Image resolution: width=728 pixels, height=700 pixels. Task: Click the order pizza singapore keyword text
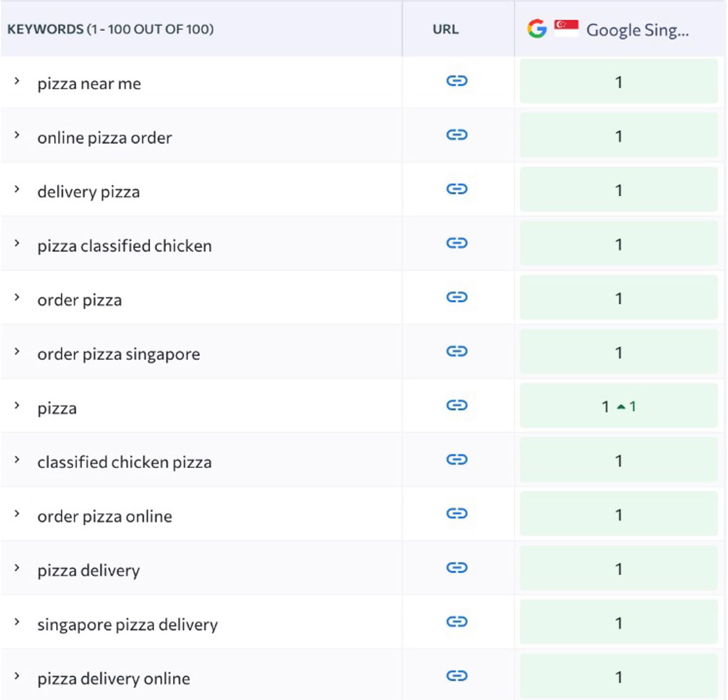point(119,354)
